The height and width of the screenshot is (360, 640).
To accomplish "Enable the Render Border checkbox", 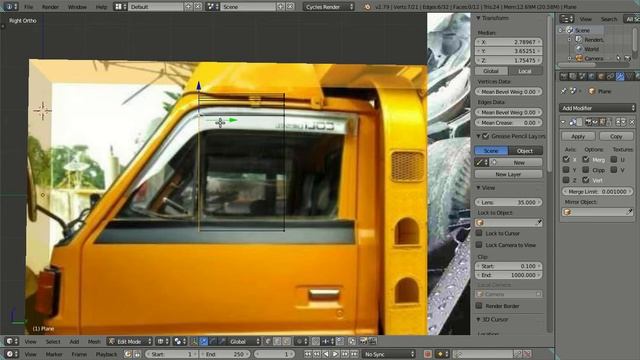I will click(479, 306).
